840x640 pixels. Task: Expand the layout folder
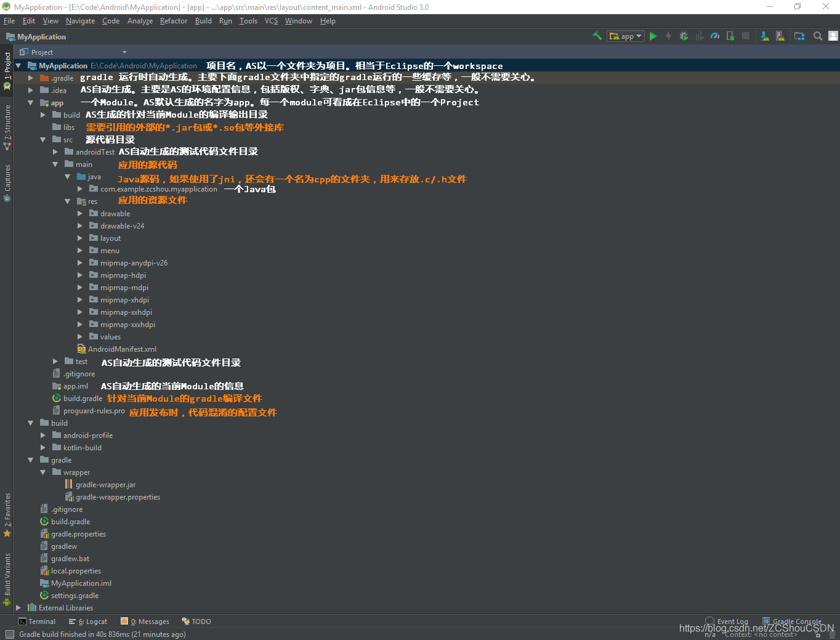click(x=79, y=238)
